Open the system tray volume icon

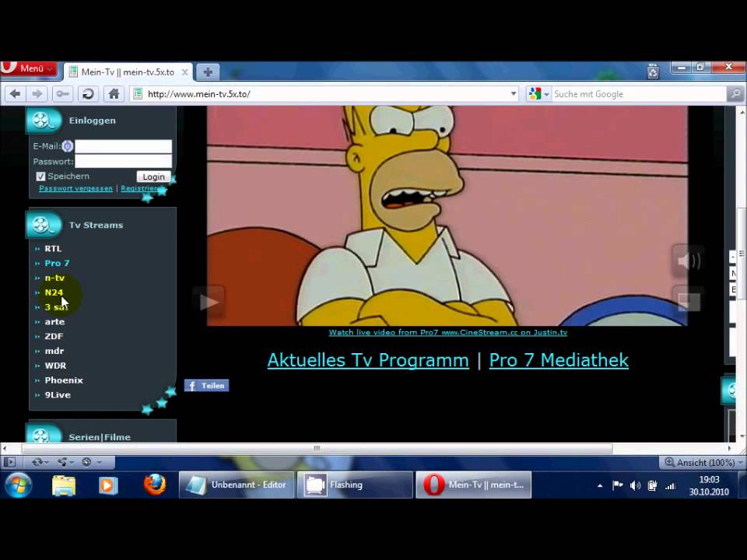pyautogui.click(x=635, y=485)
